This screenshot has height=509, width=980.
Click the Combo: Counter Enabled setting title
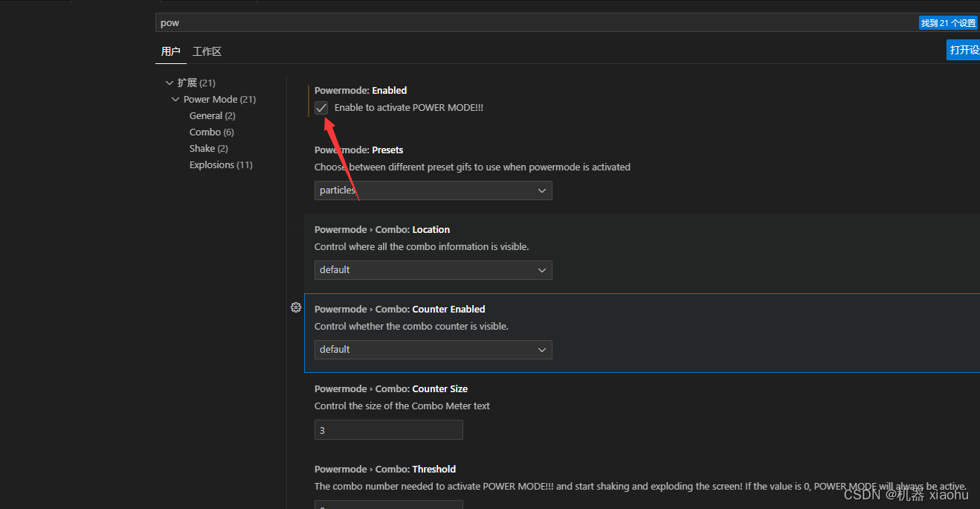(x=400, y=310)
